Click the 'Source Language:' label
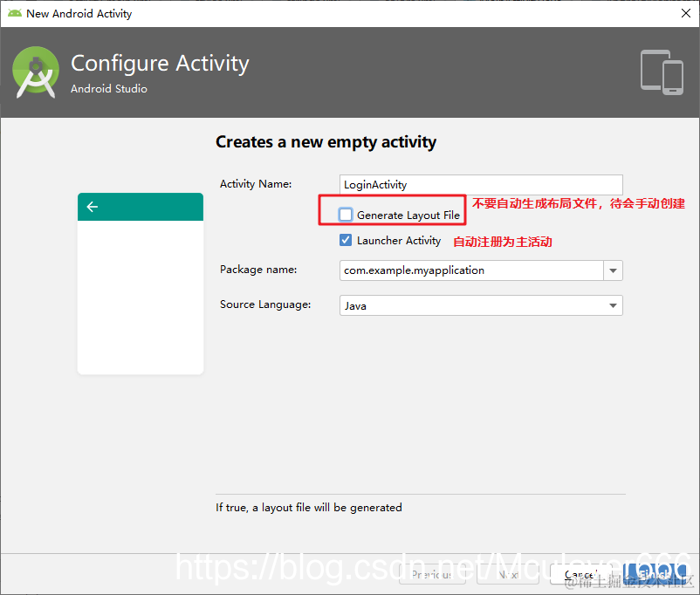Image resolution: width=700 pixels, height=595 pixels. tap(265, 304)
